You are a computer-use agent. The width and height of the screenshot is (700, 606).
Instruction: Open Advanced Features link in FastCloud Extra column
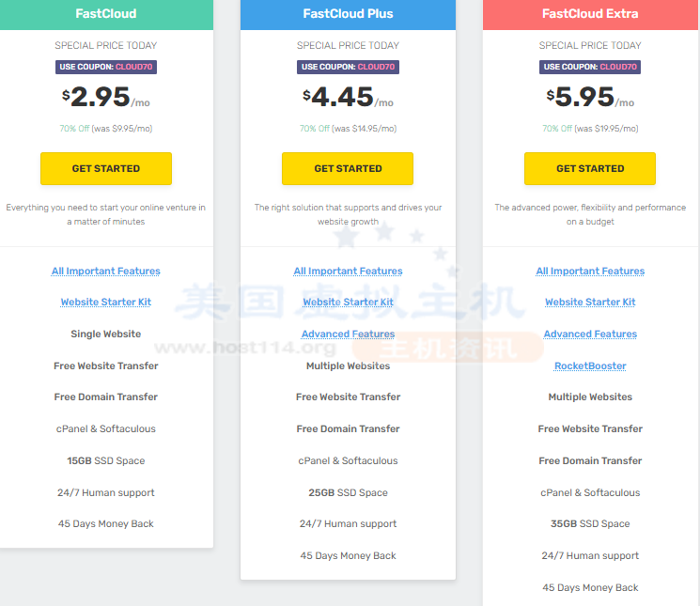pos(590,334)
